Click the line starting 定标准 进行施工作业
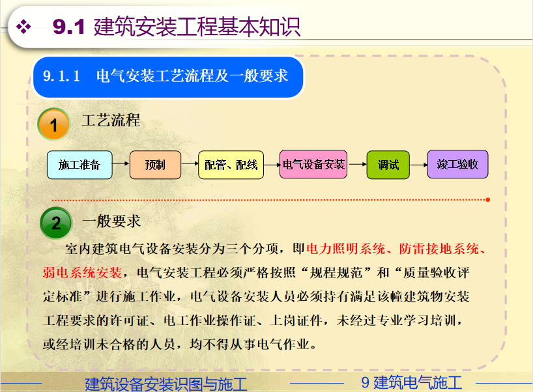This screenshot has height=392, width=533. click(256, 296)
